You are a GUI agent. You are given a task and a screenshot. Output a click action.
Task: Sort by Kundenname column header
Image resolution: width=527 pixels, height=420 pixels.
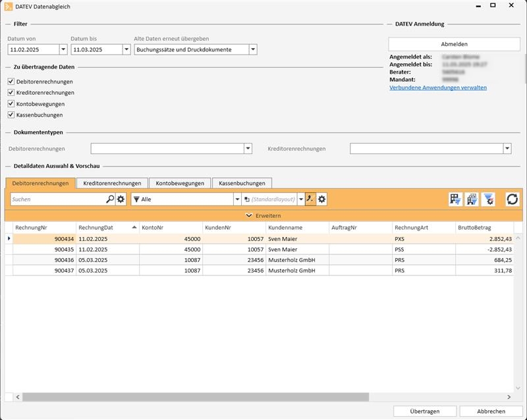(x=297, y=228)
